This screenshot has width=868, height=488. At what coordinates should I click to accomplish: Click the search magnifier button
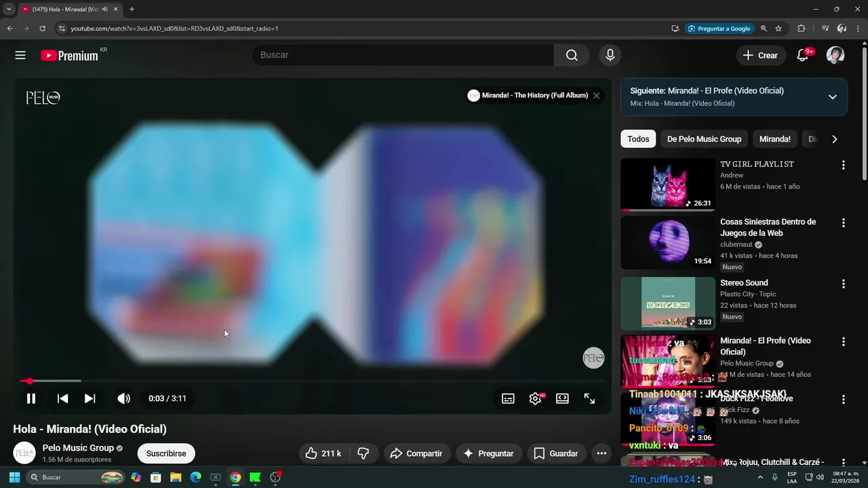(572, 56)
